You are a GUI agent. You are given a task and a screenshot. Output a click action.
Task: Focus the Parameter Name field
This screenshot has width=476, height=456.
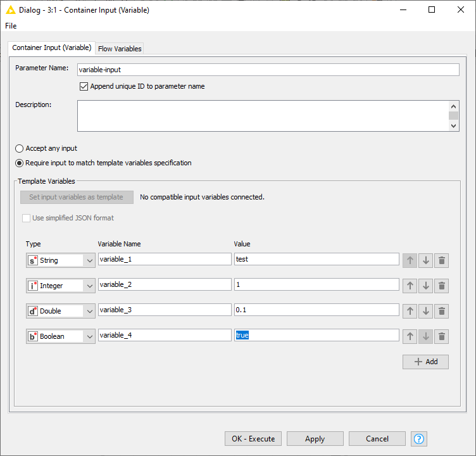tap(268, 70)
